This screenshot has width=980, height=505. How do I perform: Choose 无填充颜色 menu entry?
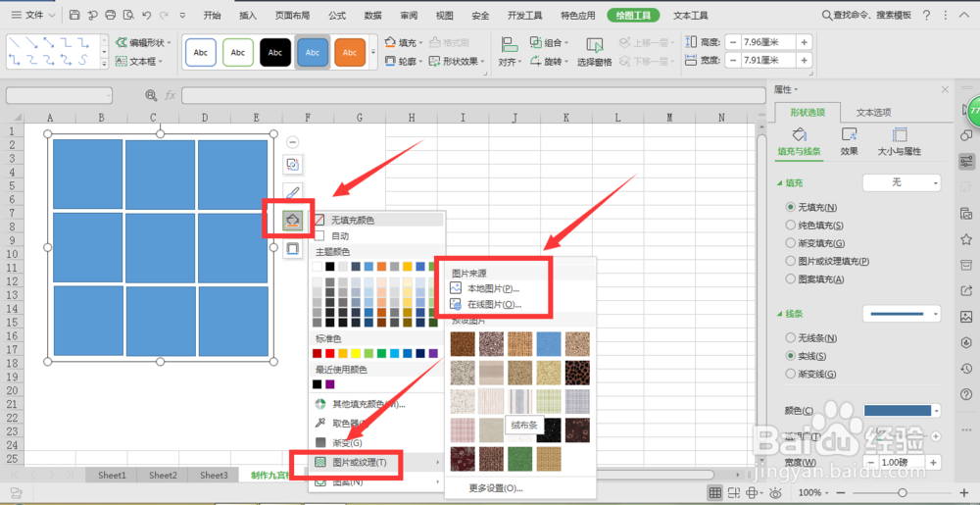click(377, 220)
